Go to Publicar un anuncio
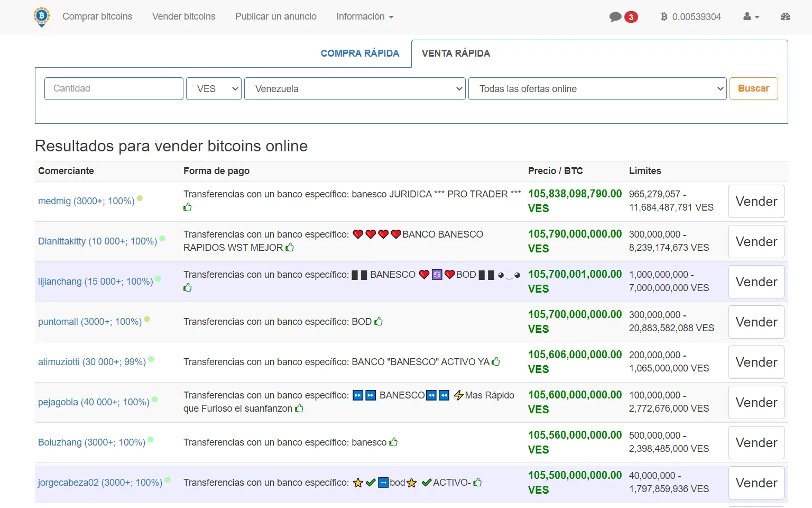This screenshot has width=812, height=508. point(276,16)
